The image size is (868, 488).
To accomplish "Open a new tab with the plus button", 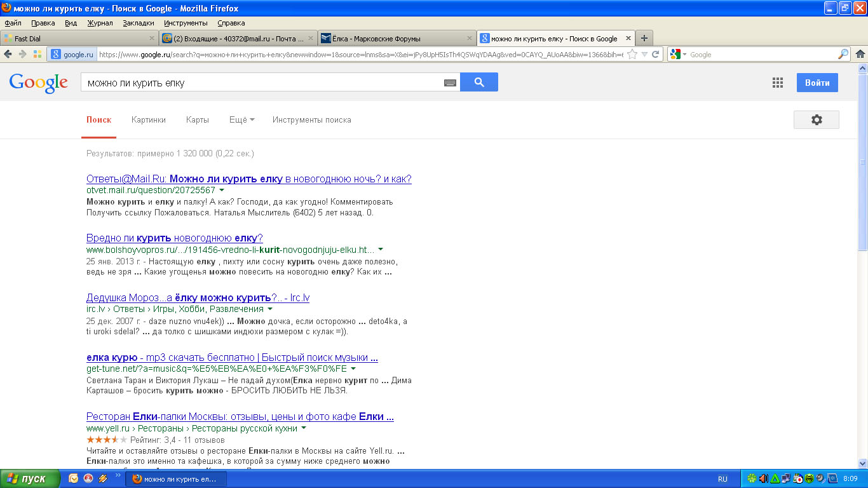I will (x=644, y=38).
